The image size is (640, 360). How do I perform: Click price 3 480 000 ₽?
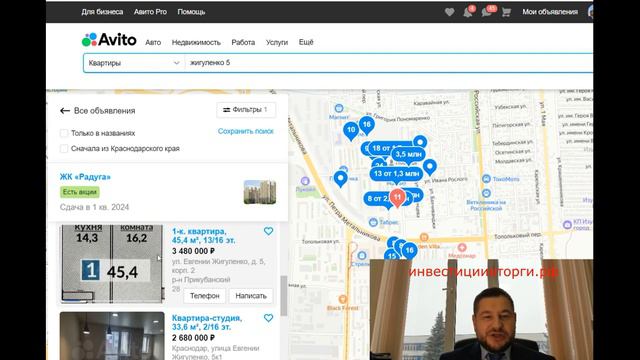coord(193,251)
